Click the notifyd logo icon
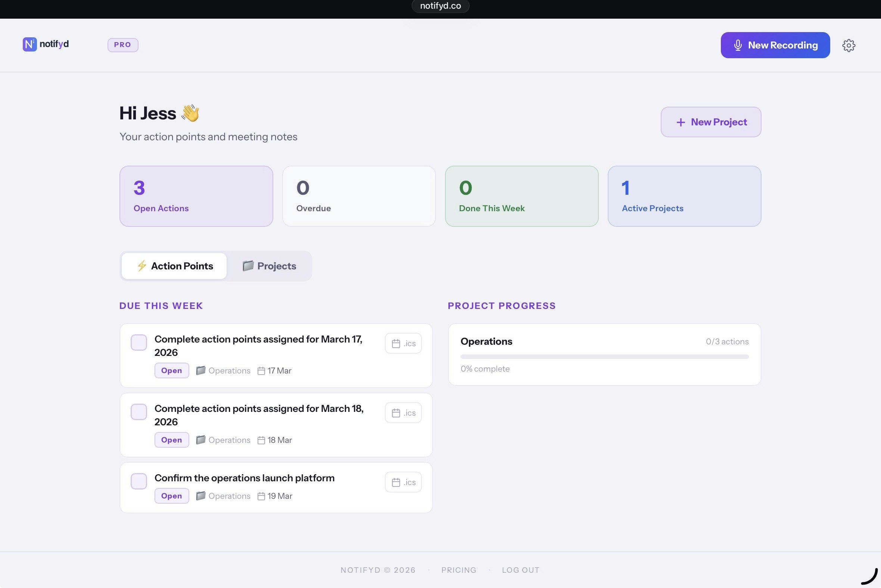The height and width of the screenshot is (588, 881). tap(29, 44)
